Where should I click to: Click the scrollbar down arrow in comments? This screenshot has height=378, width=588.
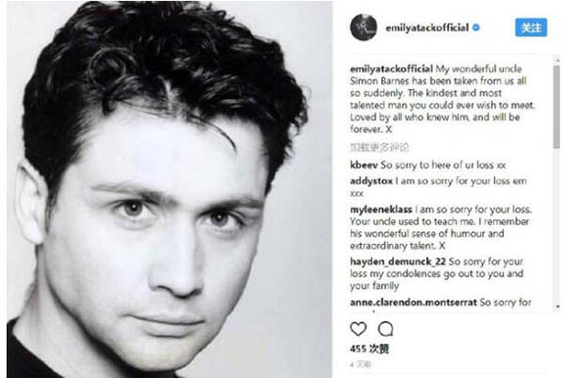click(557, 307)
